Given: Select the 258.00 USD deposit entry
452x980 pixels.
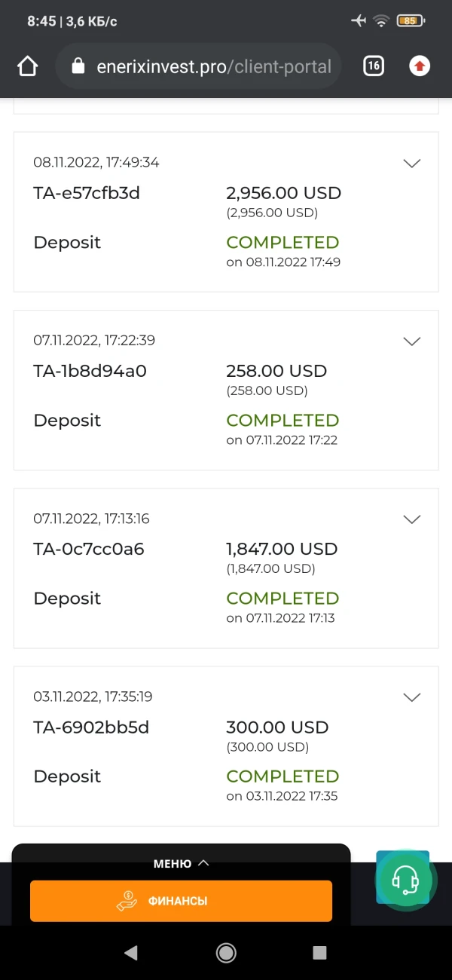Looking at the screenshot, I should (276, 371).
